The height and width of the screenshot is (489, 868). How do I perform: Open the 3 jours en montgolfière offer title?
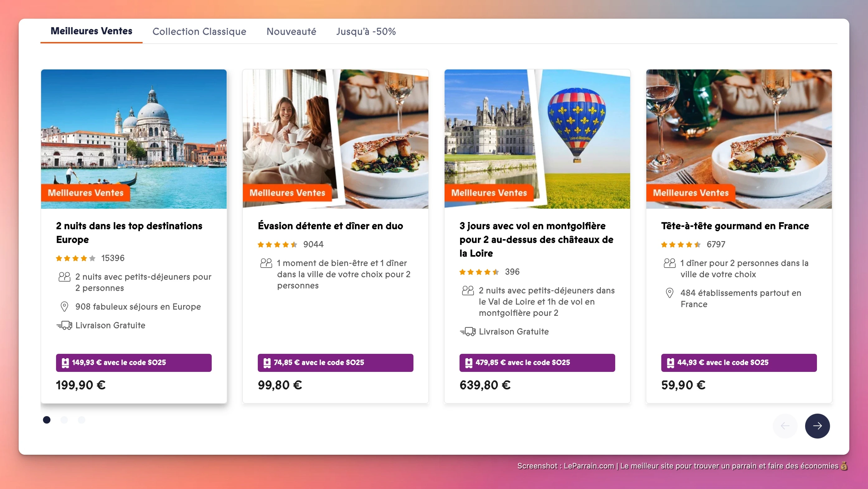536,240
